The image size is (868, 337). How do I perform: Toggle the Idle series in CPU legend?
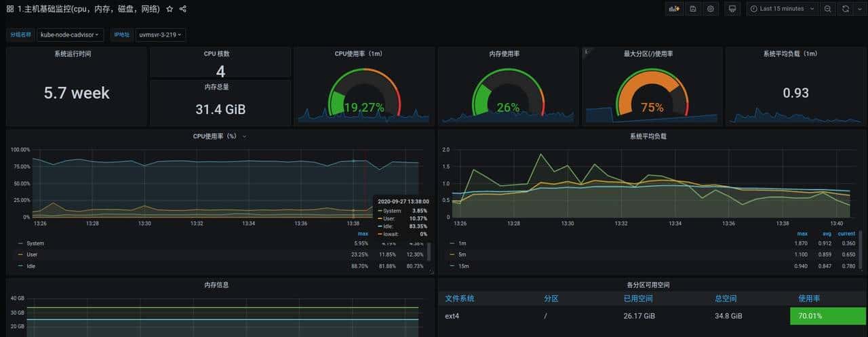click(31, 266)
